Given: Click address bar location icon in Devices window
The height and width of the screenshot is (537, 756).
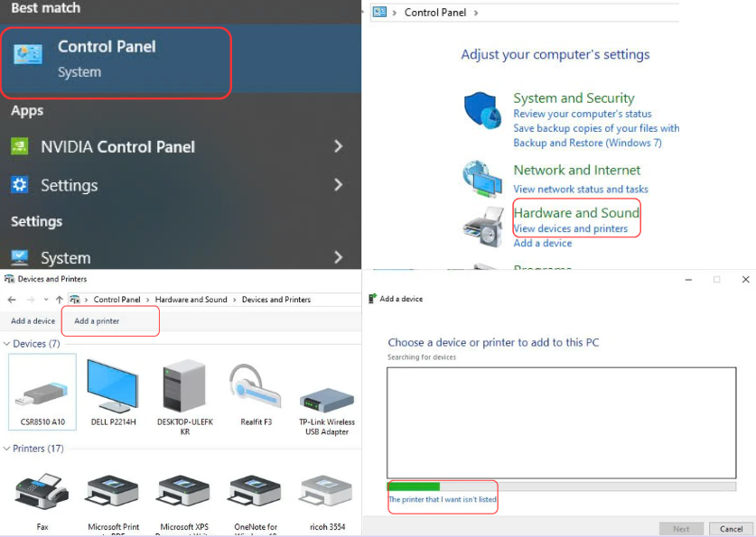Looking at the screenshot, I should pos(75,300).
